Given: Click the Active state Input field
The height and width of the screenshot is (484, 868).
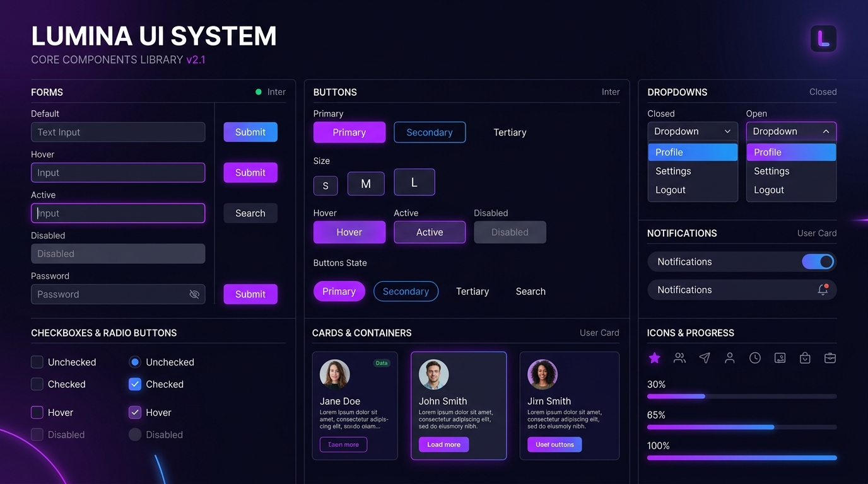Looking at the screenshot, I should click(118, 213).
